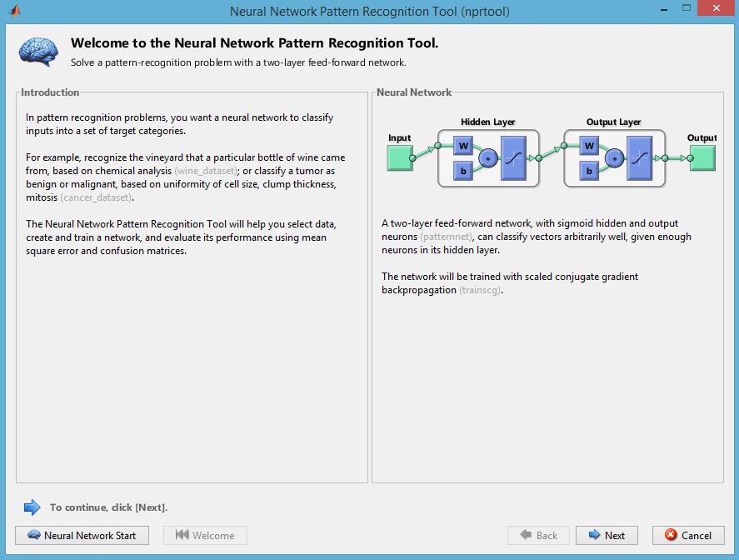Image resolution: width=739 pixels, height=560 pixels.
Task: Maximize the nprtool window
Action: (x=687, y=8)
